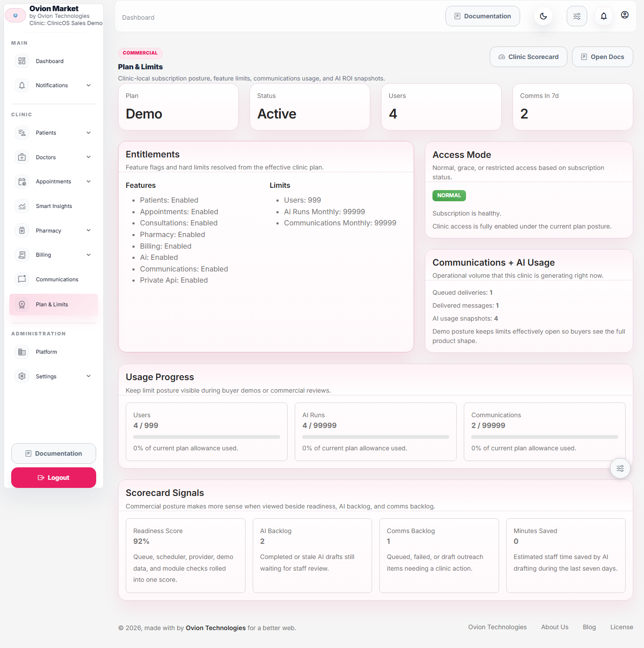Open Ovion Technologies footer link
Image resolution: width=644 pixels, height=648 pixels.
(x=497, y=627)
